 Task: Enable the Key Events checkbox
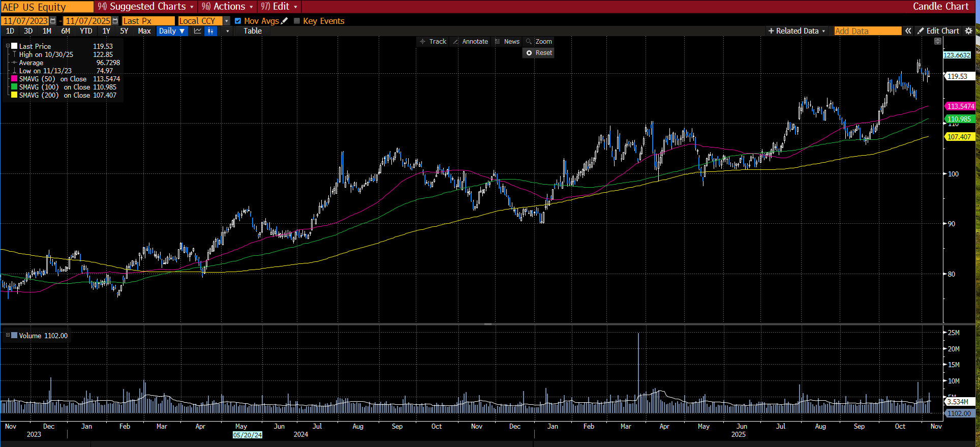pos(297,21)
